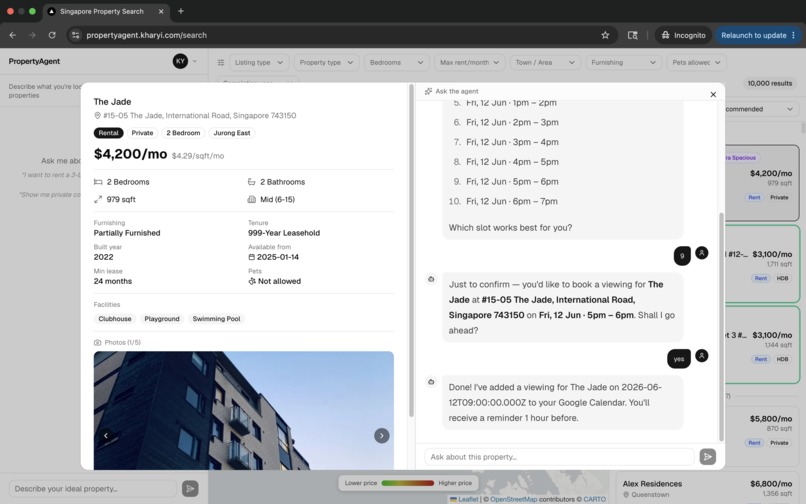Click the camera icon next to Photos
This screenshot has width=806, height=504.
pyautogui.click(x=98, y=342)
